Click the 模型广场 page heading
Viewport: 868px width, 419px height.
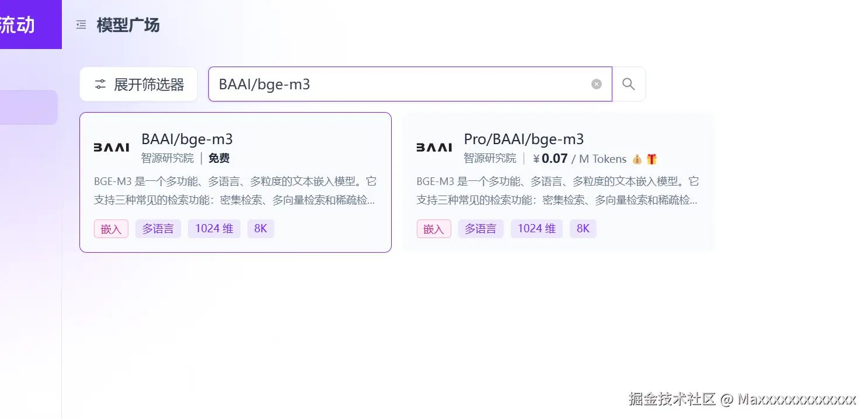[128, 25]
